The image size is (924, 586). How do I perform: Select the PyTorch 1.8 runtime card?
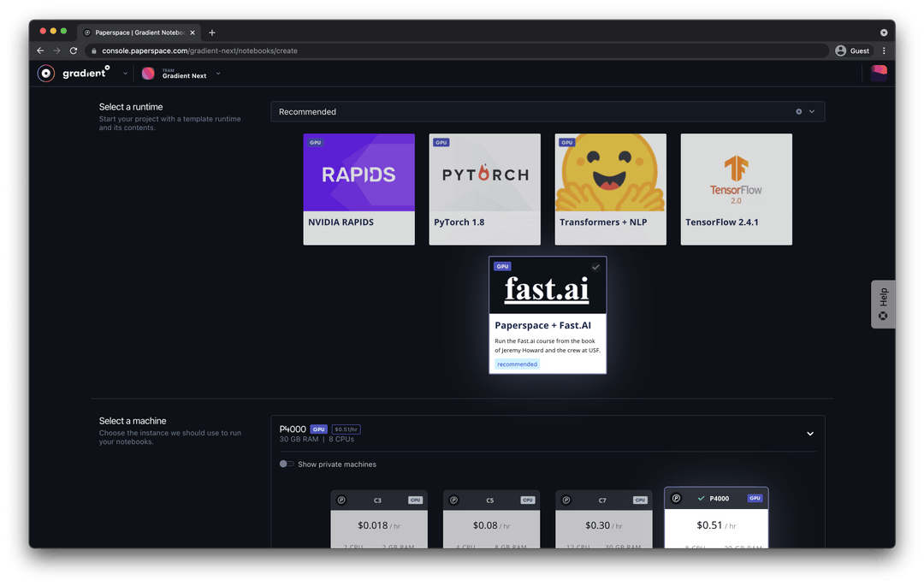tap(484, 188)
